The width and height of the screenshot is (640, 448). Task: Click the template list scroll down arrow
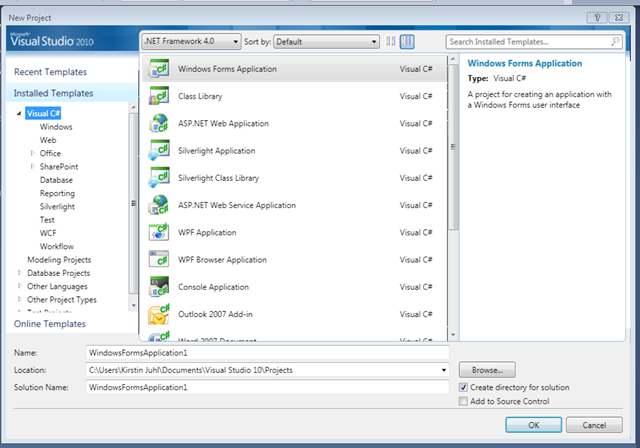(453, 335)
